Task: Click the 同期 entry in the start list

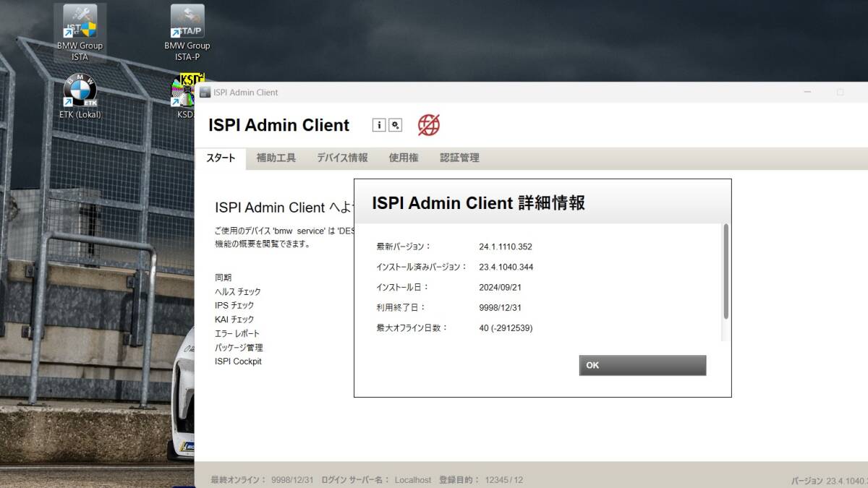Action: tap(223, 278)
